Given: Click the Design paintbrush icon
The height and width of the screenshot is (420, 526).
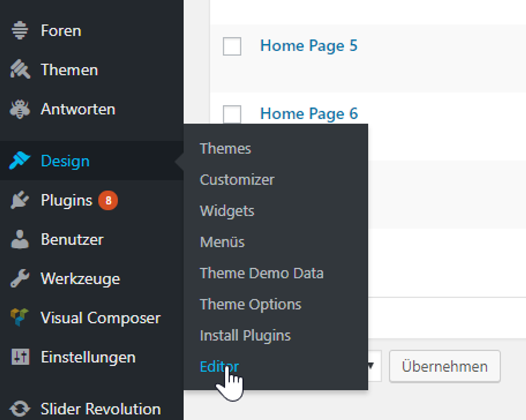Looking at the screenshot, I should pos(20,161).
